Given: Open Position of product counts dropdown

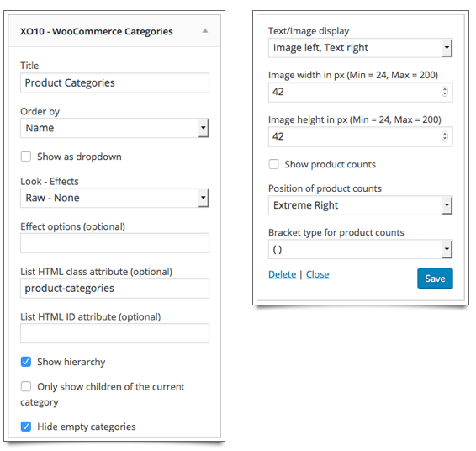Looking at the screenshot, I should (360, 205).
